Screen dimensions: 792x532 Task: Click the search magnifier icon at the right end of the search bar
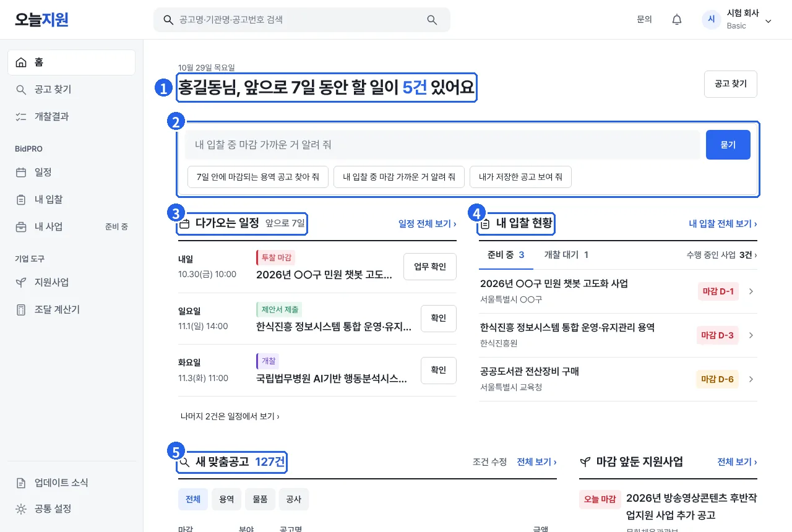pos(432,20)
